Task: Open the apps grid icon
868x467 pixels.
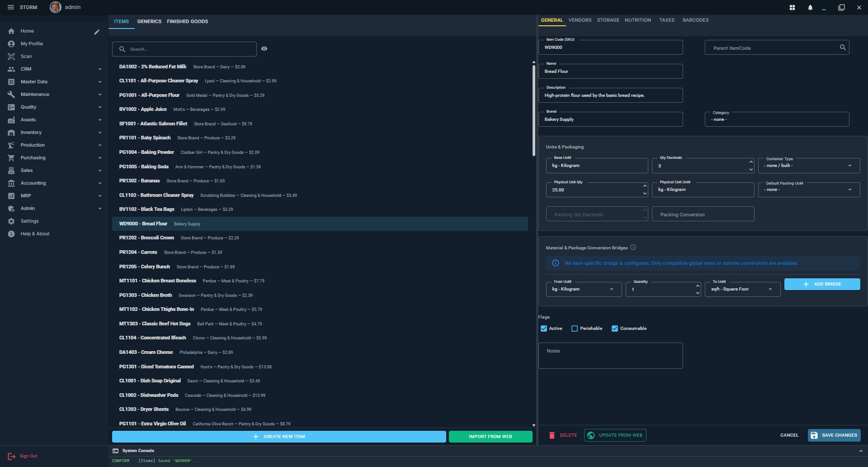Action: 792,8
